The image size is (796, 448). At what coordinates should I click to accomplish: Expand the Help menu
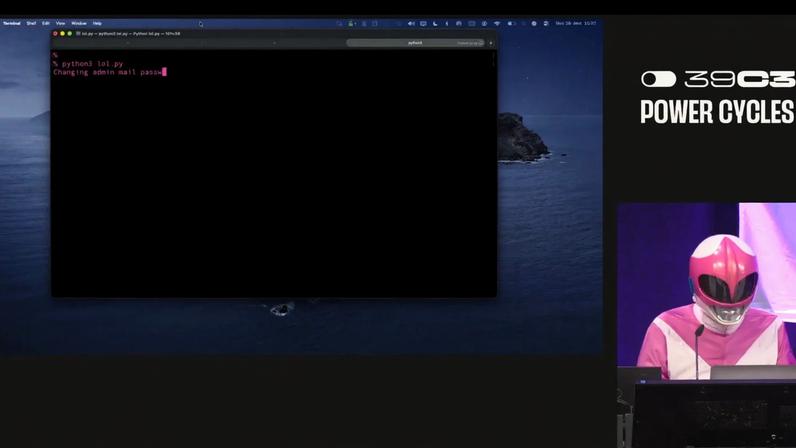97,23
